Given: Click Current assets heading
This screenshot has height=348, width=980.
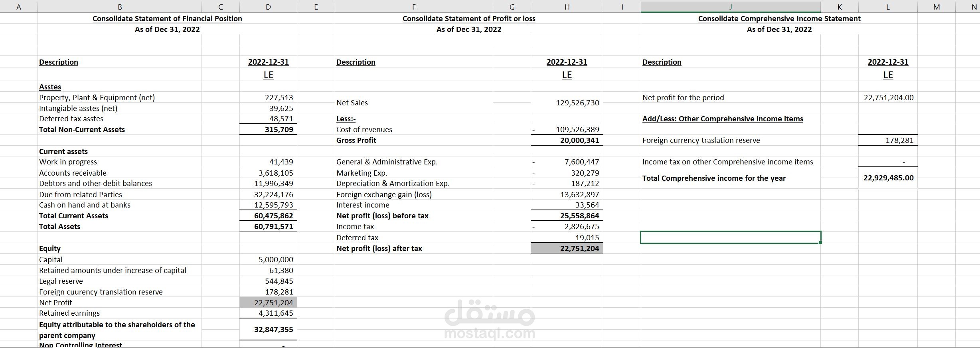Looking at the screenshot, I should click(x=63, y=151).
